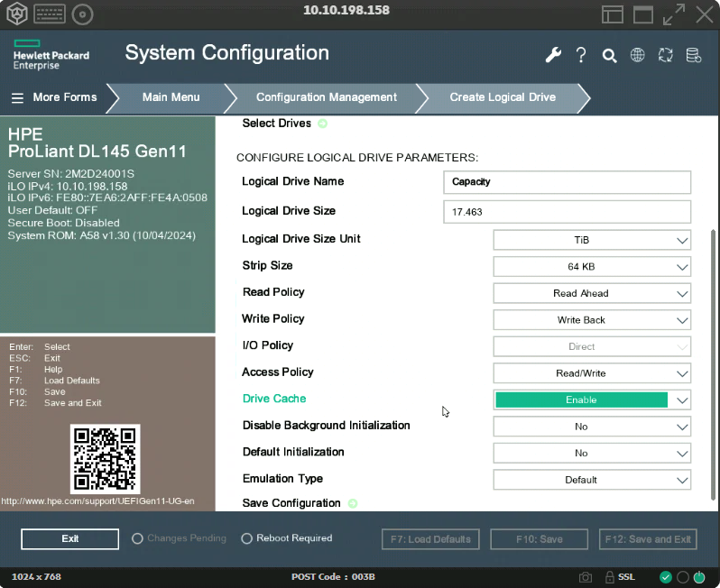Viewport: 720px width, 588px height.
Task: Click the POST Code : 003B status text
Action: coord(333,577)
